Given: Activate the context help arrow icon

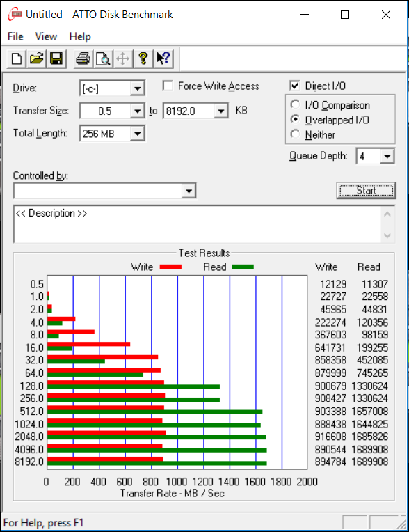Looking at the screenshot, I should click(163, 59).
